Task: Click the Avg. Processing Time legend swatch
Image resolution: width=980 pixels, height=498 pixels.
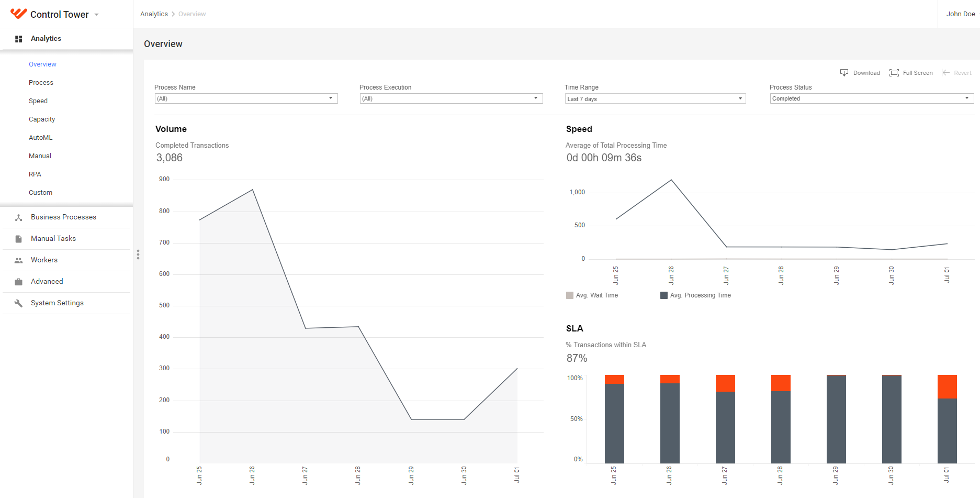Action: 664,295
